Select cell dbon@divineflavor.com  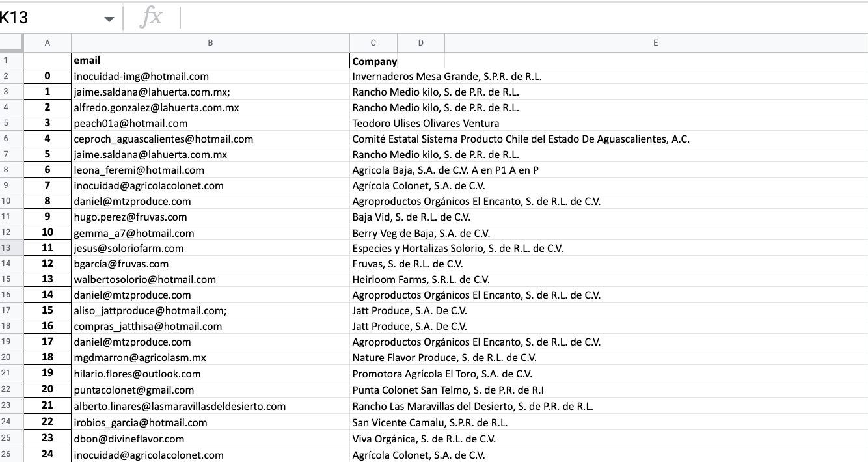coord(210,438)
